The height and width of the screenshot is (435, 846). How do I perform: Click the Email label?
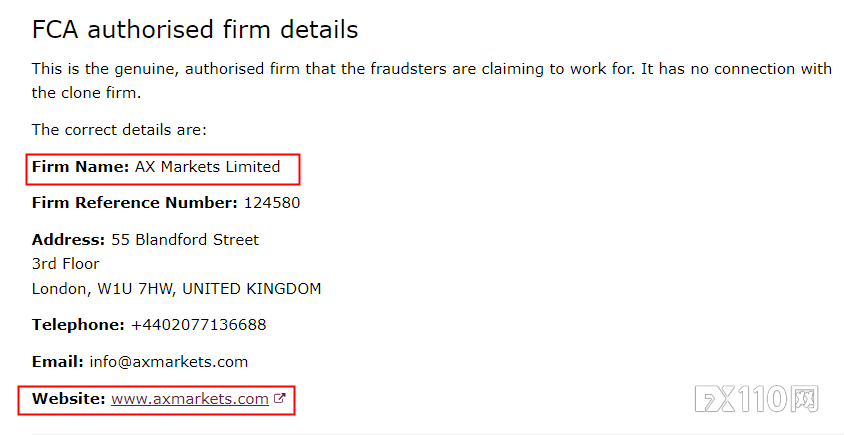tap(58, 362)
